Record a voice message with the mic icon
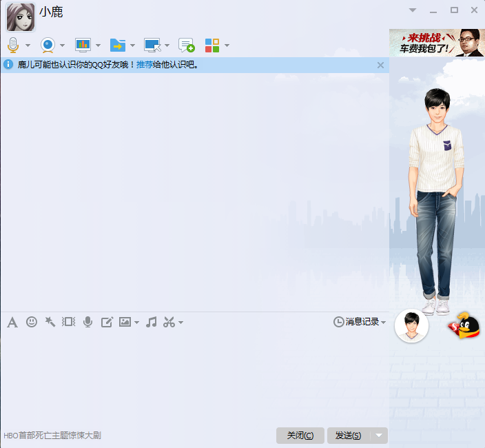 (88, 322)
